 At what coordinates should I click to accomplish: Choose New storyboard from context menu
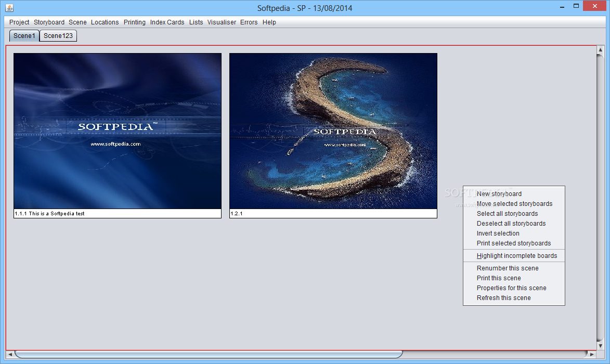pyautogui.click(x=514, y=193)
